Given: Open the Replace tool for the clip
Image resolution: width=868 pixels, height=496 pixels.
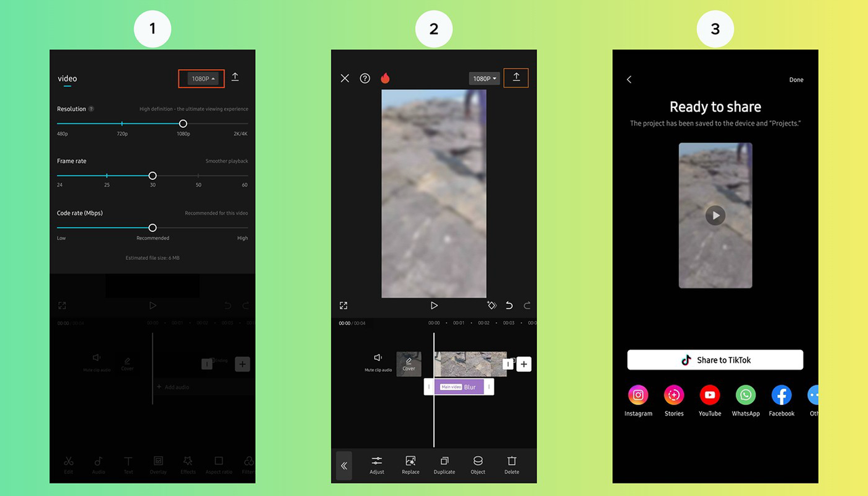Looking at the screenshot, I should pos(410,465).
